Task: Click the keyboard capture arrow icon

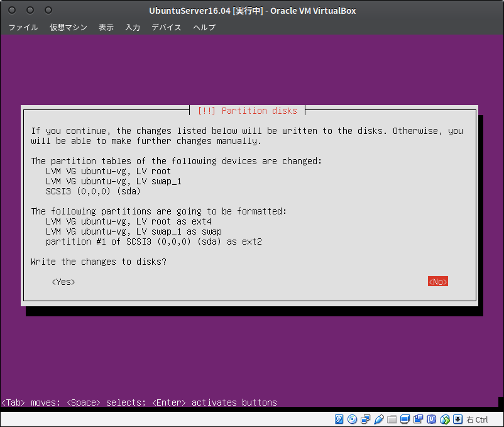Action: 457,419
